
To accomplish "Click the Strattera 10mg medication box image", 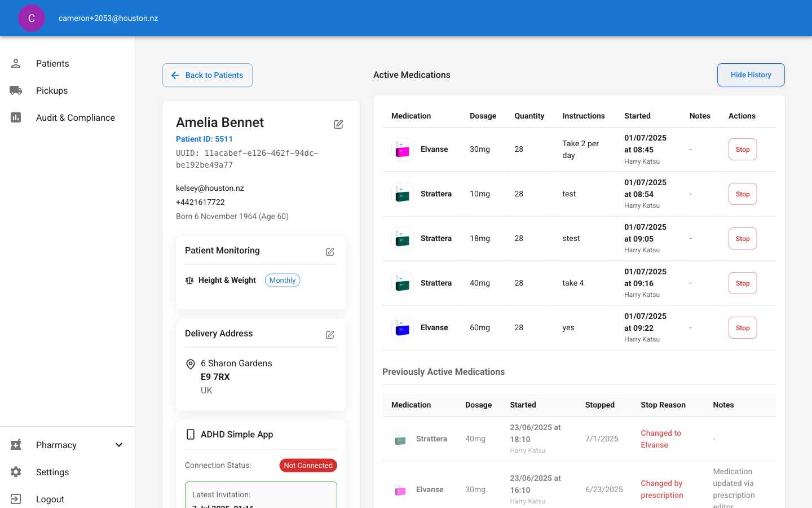I will (x=403, y=194).
